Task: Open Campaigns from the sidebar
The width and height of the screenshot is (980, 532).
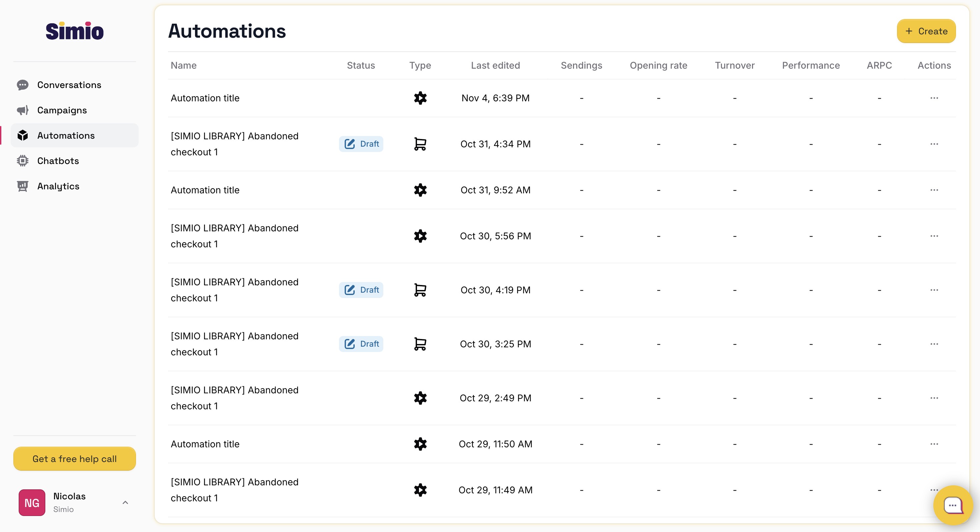Action: point(62,110)
